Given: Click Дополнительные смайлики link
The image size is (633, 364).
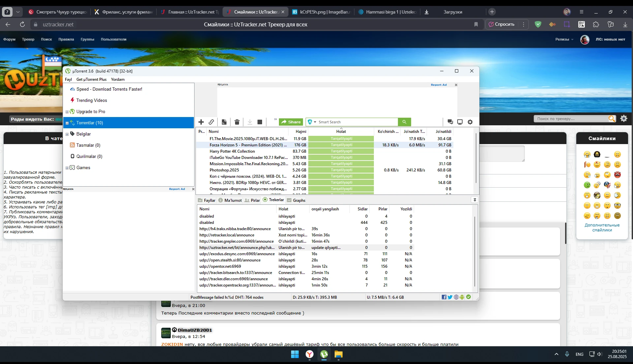Looking at the screenshot, I should point(602,228).
